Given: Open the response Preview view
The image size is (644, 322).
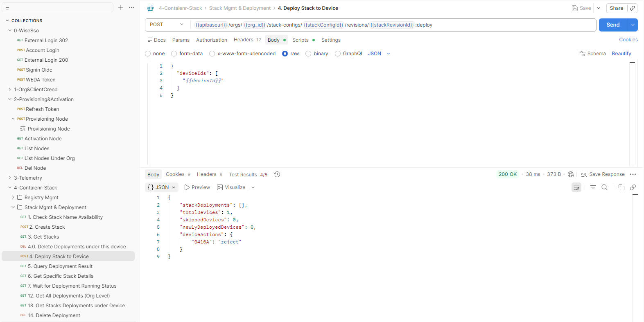Looking at the screenshot, I should click(x=197, y=187).
